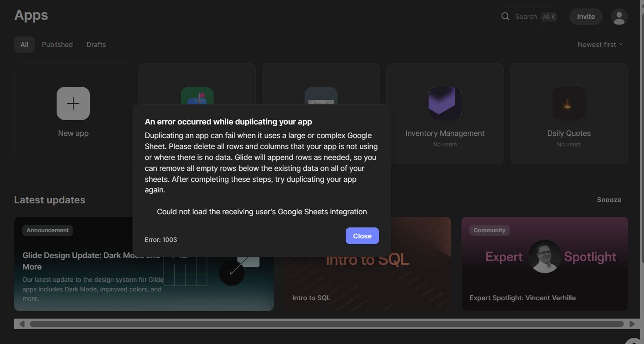Image resolution: width=644 pixels, height=344 pixels.
Task: Click the Google Sheets integration error message
Action: pos(262,212)
